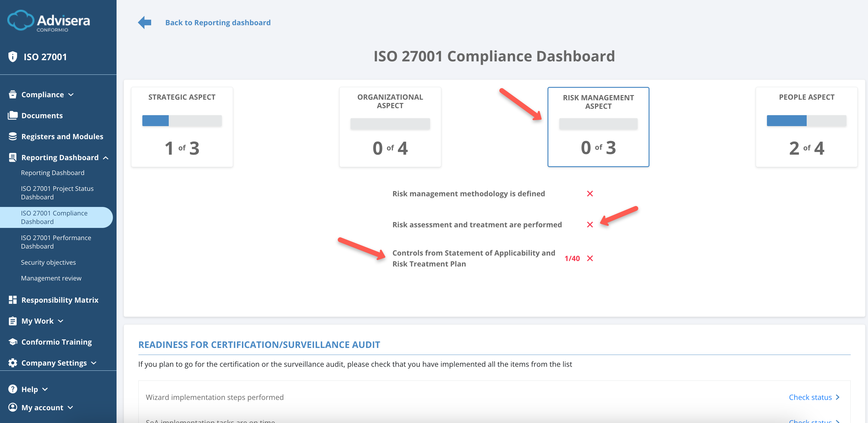This screenshot has width=868, height=423.
Task: Click the red X next to Risk management methodology
Action: (x=590, y=194)
